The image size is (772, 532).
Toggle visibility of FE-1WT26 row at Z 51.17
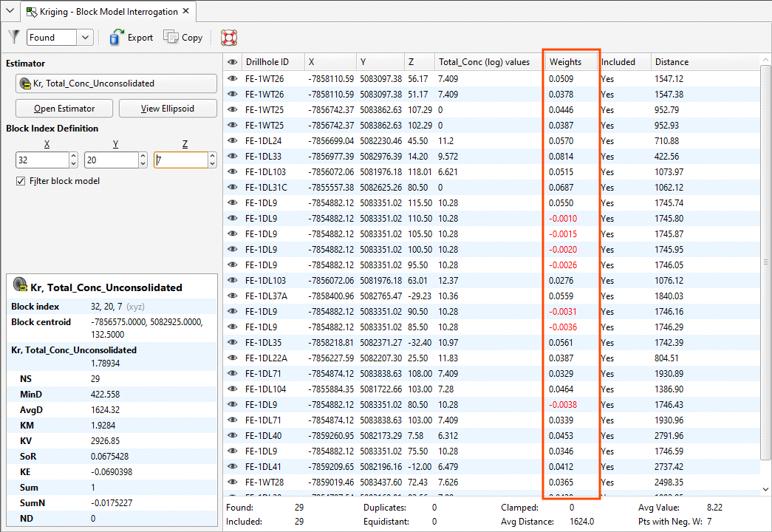click(233, 94)
